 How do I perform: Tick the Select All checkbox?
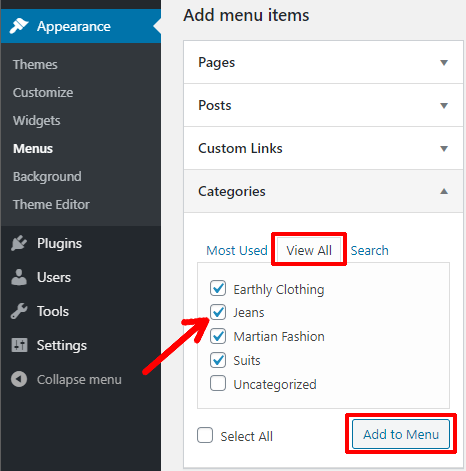pyautogui.click(x=205, y=435)
